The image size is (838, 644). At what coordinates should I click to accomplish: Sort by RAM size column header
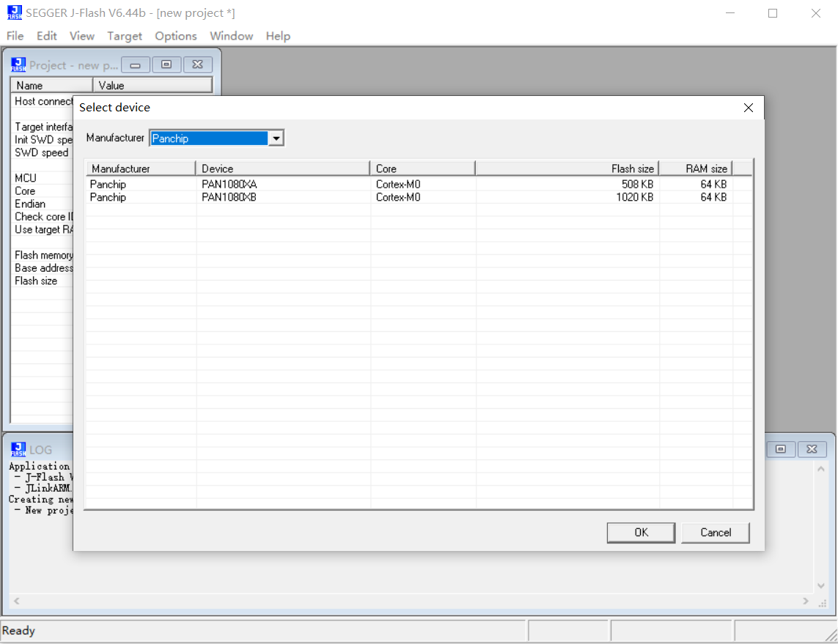695,169
